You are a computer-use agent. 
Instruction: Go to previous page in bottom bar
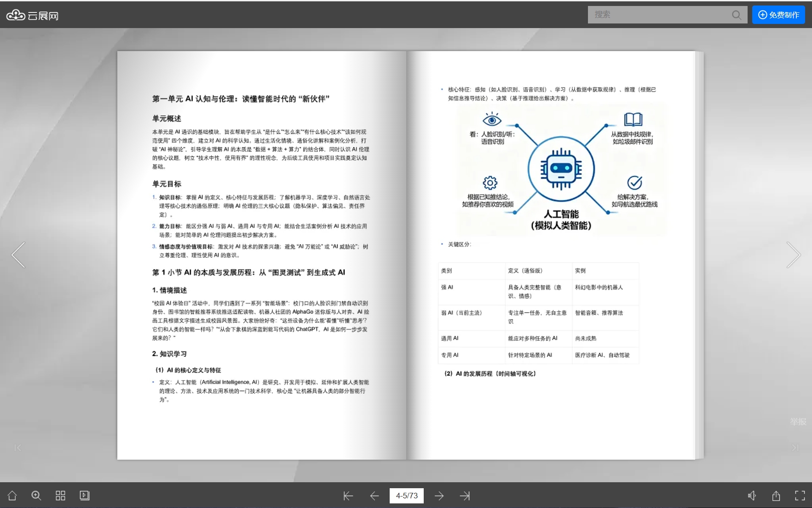pyautogui.click(x=374, y=496)
